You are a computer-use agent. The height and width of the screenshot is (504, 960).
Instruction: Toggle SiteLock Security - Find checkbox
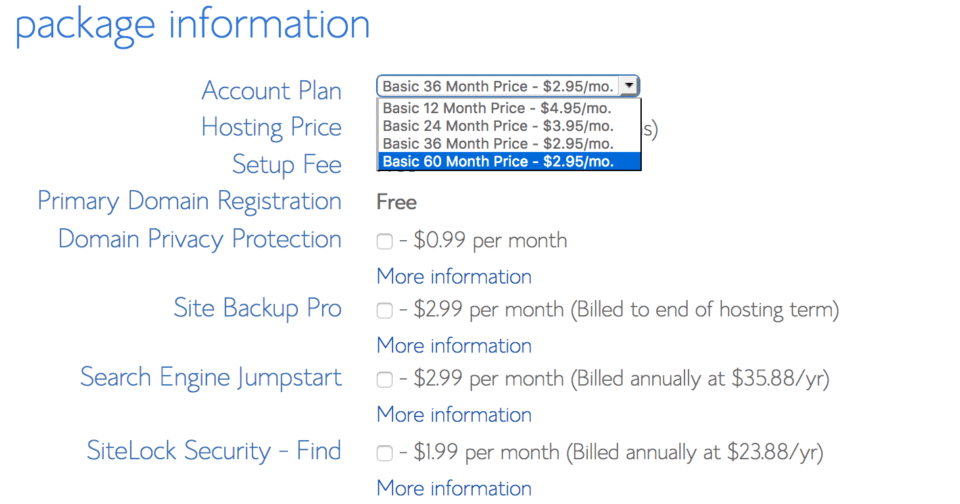click(x=385, y=453)
